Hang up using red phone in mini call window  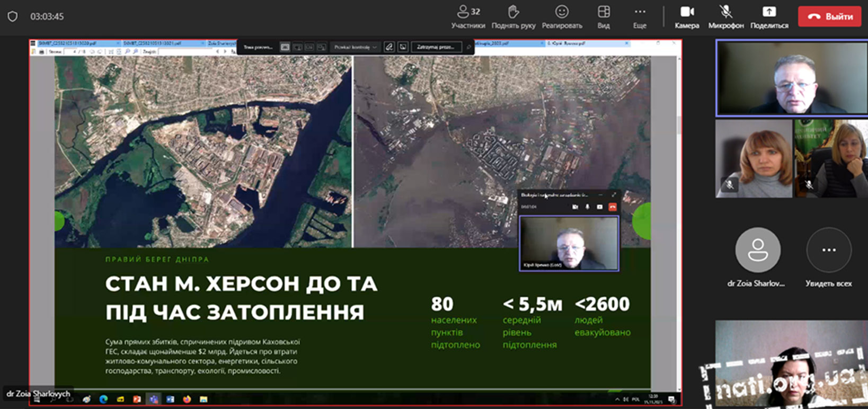click(613, 207)
